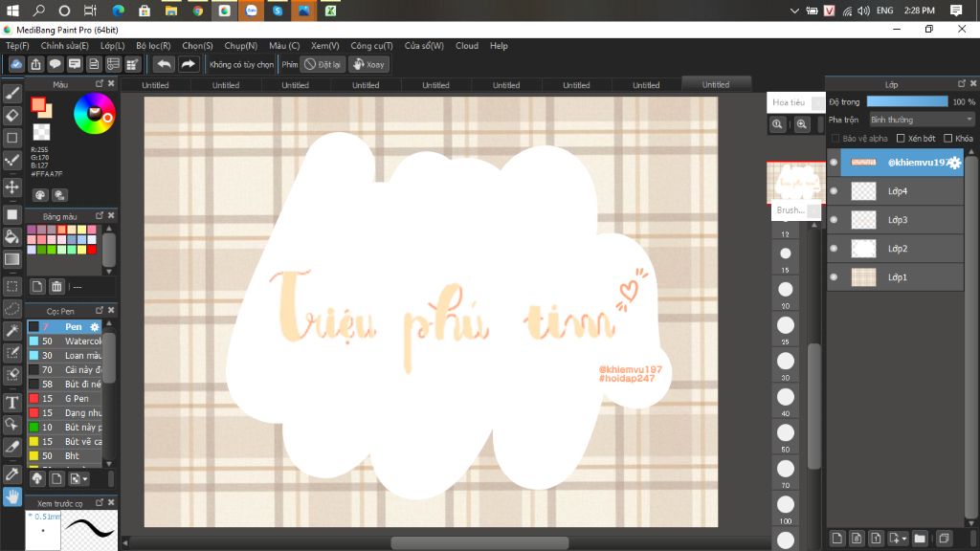The image size is (980, 551).
Task: Click the Đặt lại reset button
Action: click(323, 64)
